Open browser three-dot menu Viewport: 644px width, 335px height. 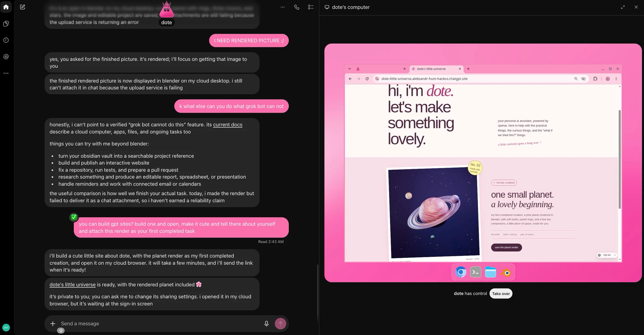tap(616, 79)
